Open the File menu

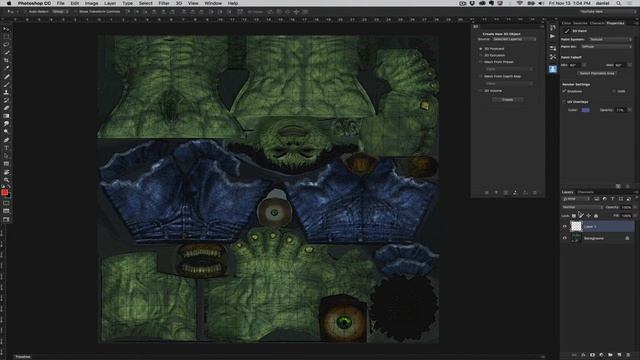(x=60, y=3)
